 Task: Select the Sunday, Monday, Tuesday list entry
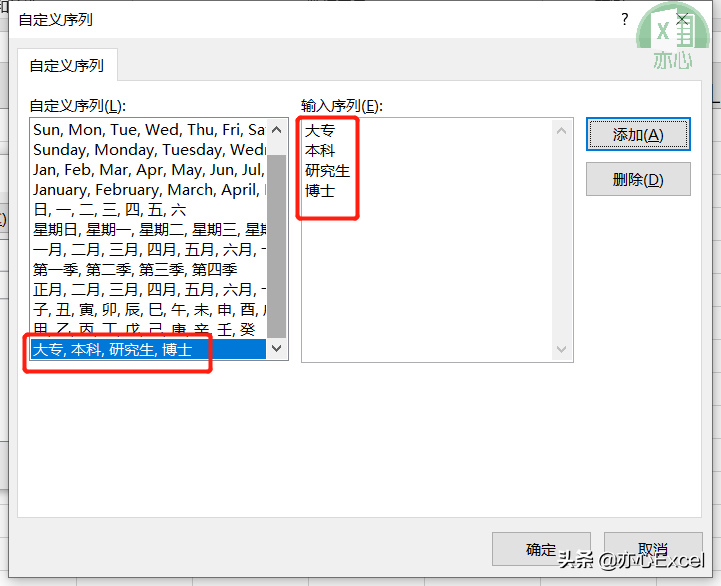(x=149, y=150)
